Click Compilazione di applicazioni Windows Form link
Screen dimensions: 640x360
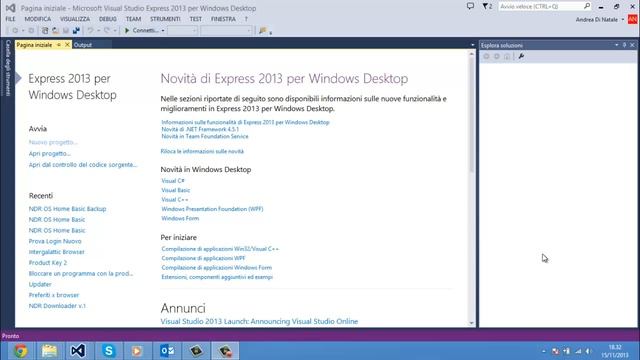[x=217, y=268]
